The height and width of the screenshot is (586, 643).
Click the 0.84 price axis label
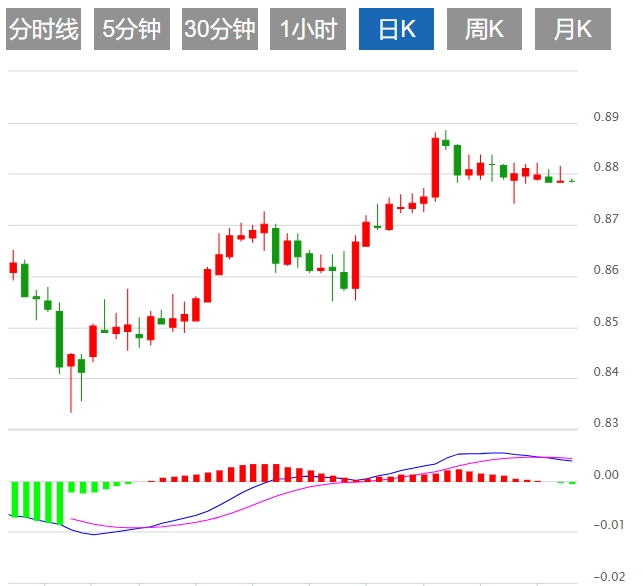(606, 372)
